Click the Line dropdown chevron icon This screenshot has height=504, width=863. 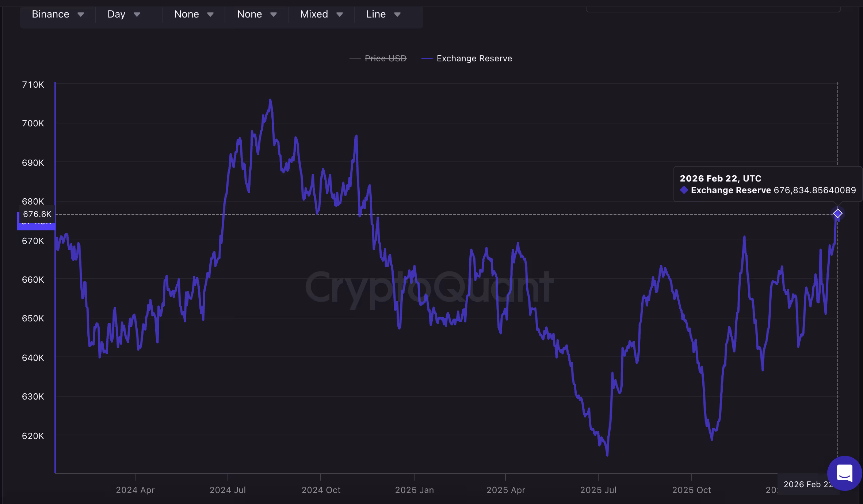click(x=398, y=14)
